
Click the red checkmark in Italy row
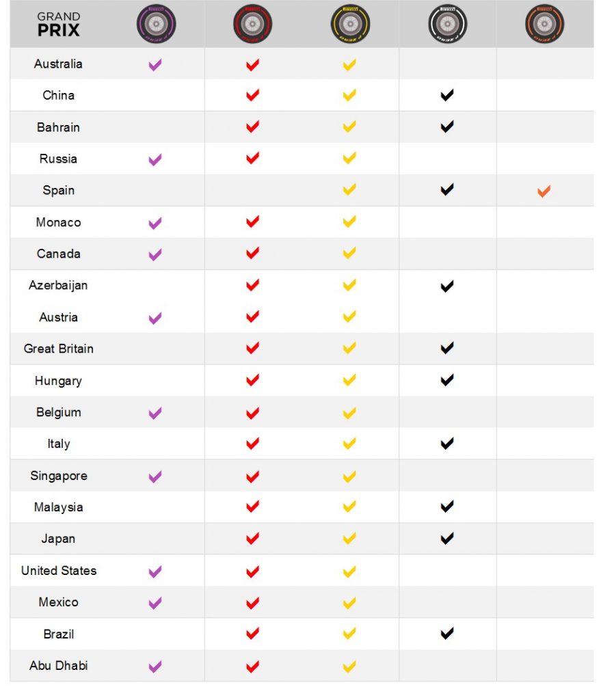[252, 443]
